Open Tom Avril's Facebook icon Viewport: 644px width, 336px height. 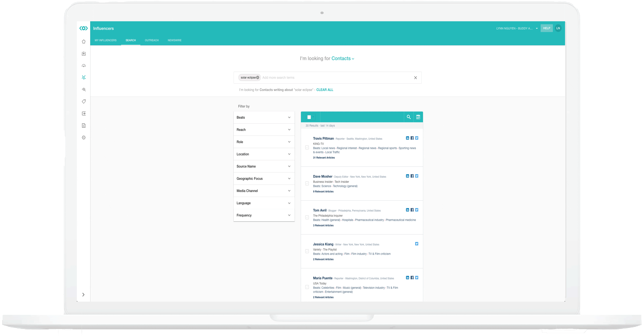coord(412,210)
